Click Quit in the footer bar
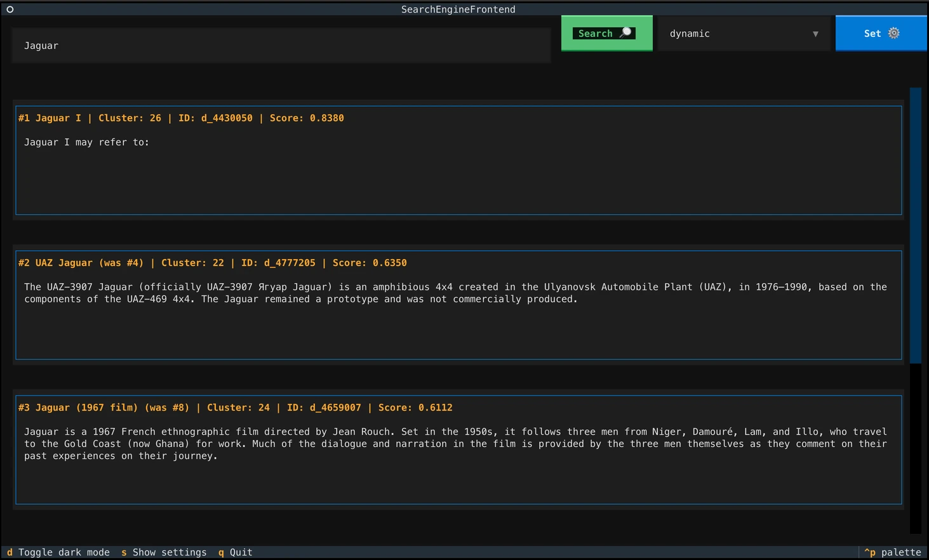 pyautogui.click(x=236, y=552)
